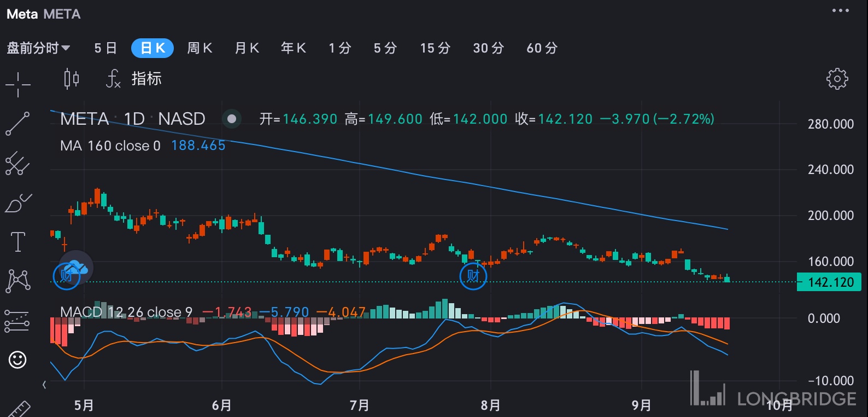Click the 142.120 current price tag

coord(829,282)
